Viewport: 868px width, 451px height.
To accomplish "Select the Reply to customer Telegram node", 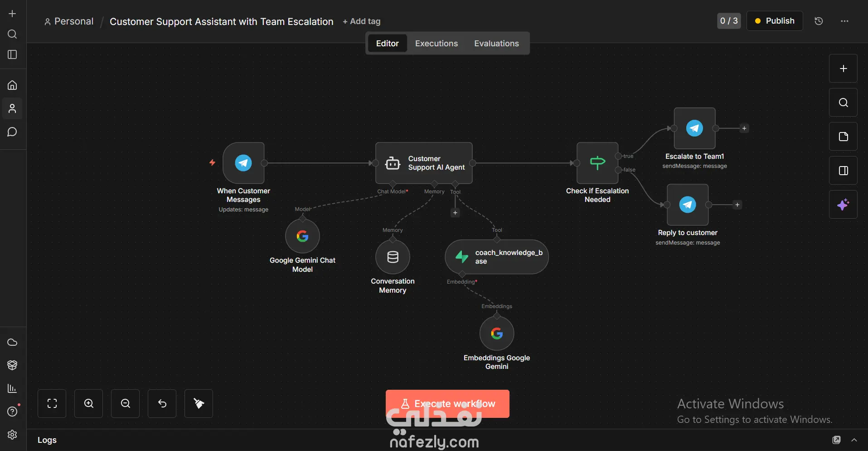I will pyautogui.click(x=688, y=205).
